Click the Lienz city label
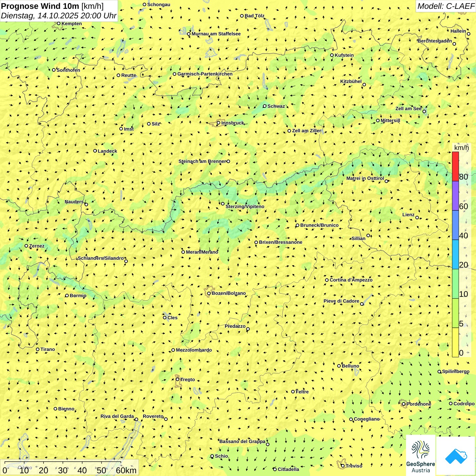The height and width of the screenshot is (476, 476). click(408, 215)
